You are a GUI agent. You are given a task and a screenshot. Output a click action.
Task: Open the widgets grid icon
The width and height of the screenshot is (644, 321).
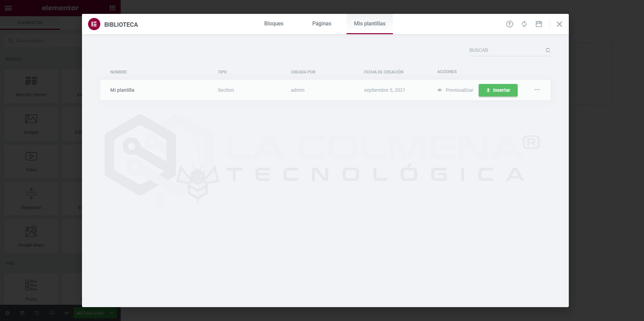pos(112,8)
